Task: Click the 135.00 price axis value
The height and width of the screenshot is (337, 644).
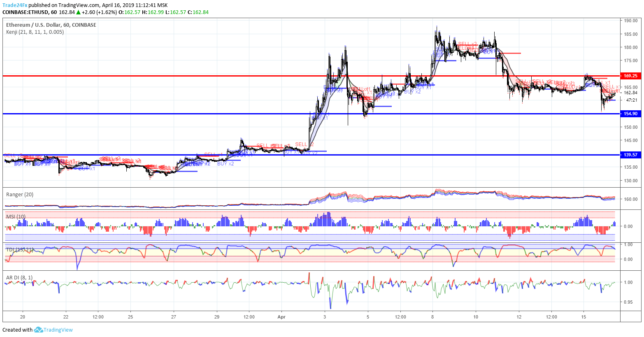Action: coord(631,167)
